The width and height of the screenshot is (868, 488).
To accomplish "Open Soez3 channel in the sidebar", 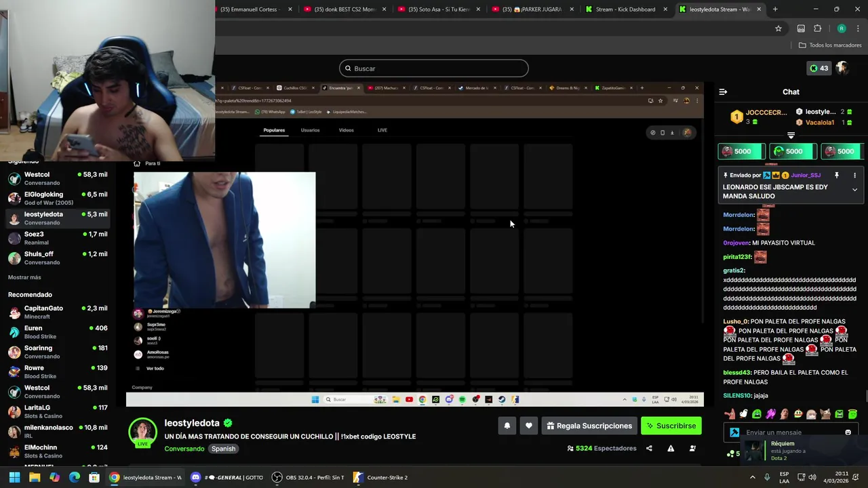I will coord(58,238).
